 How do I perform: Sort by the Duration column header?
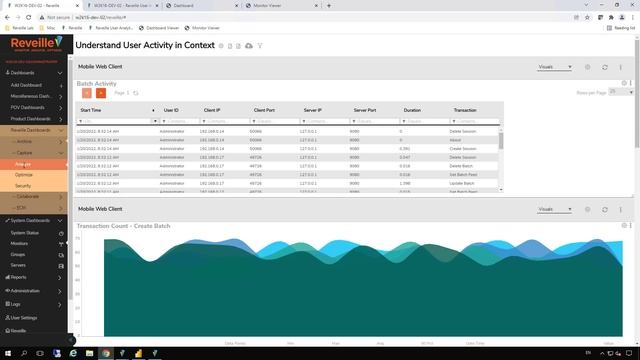click(x=412, y=110)
